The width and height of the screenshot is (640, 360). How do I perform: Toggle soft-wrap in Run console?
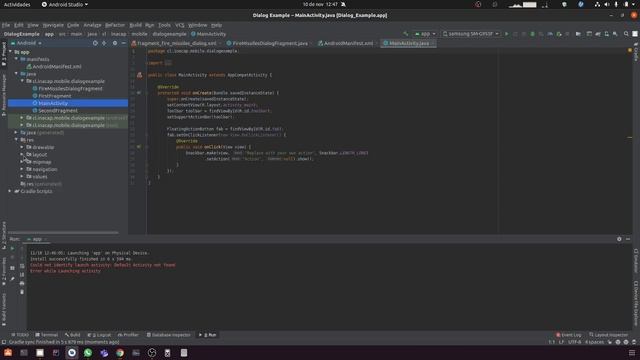tap(22, 266)
